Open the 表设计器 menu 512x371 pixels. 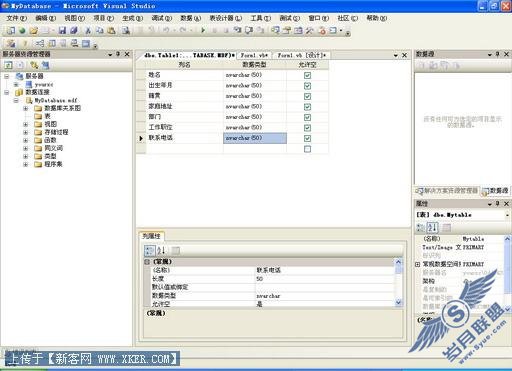[x=225, y=18]
